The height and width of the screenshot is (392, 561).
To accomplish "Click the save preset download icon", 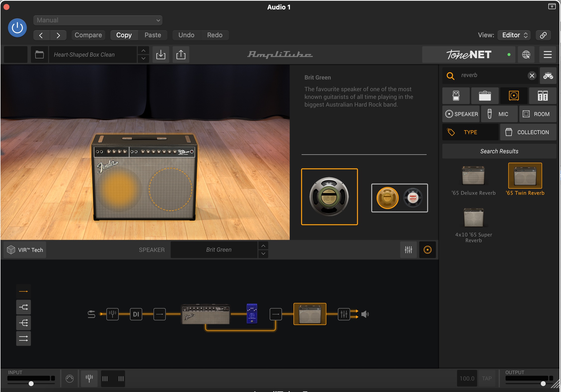I will click(x=161, y=54).
